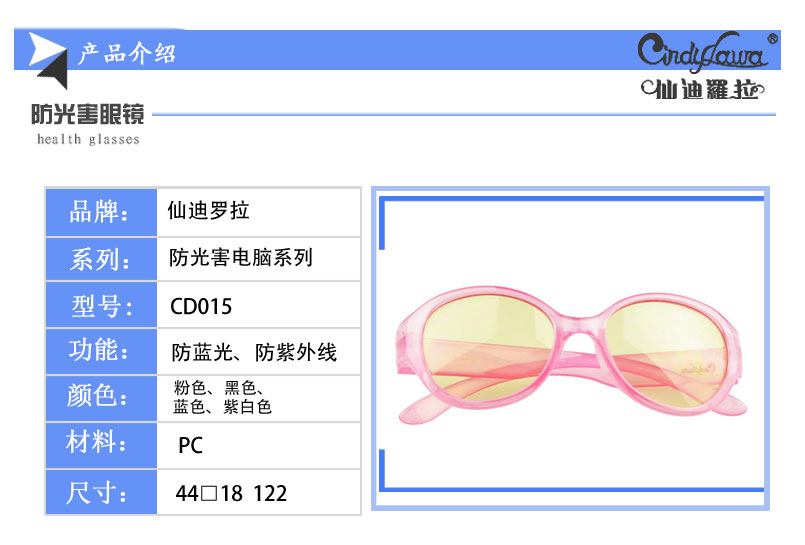Screen dimensions: 805x545
Task: Select the 44□18 122 size value
Action: (x=231, y=493)
